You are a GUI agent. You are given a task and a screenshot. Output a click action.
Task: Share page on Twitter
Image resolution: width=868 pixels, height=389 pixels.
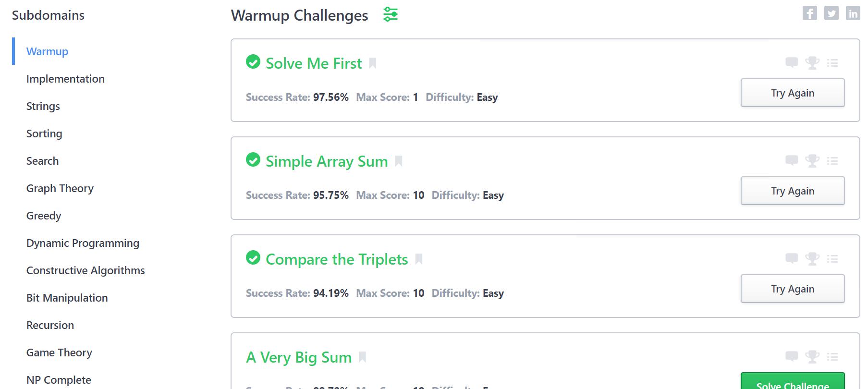pyautogui.click(x=831, y=13)
